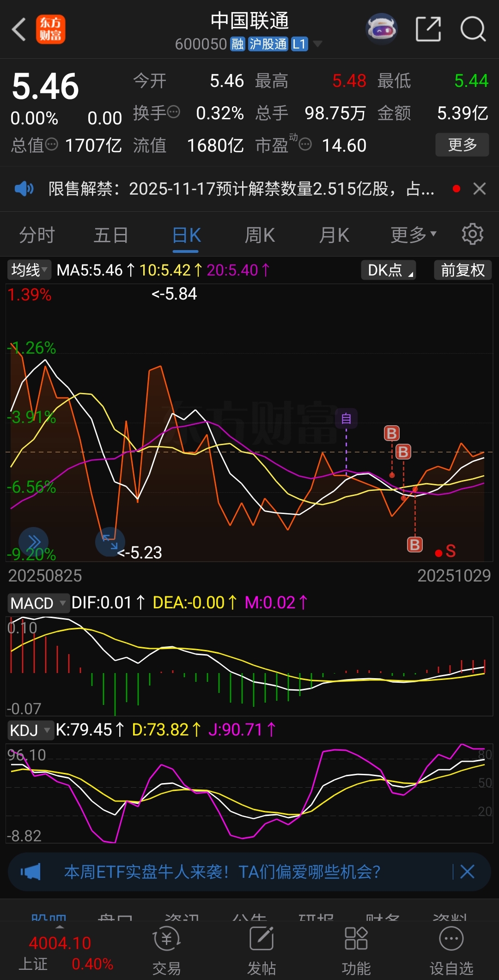Switch to the 周K tab

(260, 235)
